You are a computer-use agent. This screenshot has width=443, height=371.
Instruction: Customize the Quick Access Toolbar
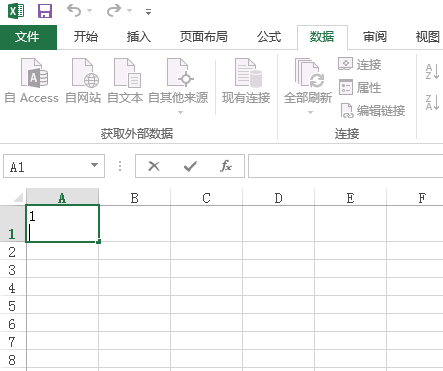point(148,12)
